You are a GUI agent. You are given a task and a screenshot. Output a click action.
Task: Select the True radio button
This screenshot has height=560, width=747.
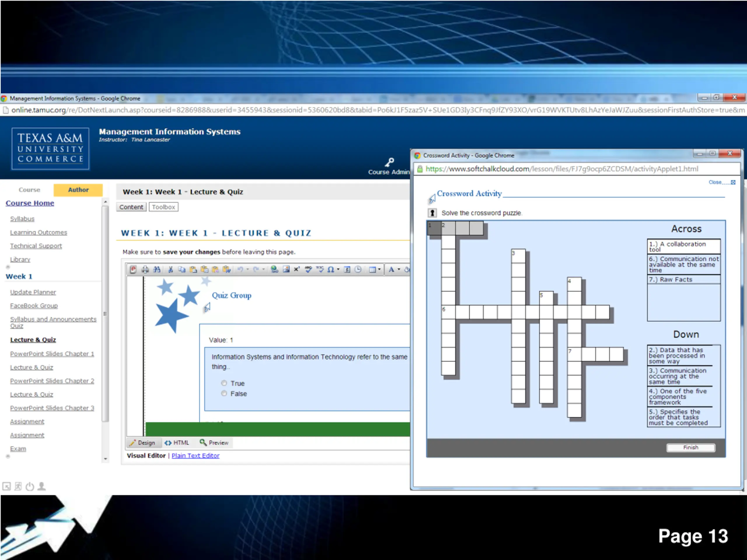click(224, 383)
